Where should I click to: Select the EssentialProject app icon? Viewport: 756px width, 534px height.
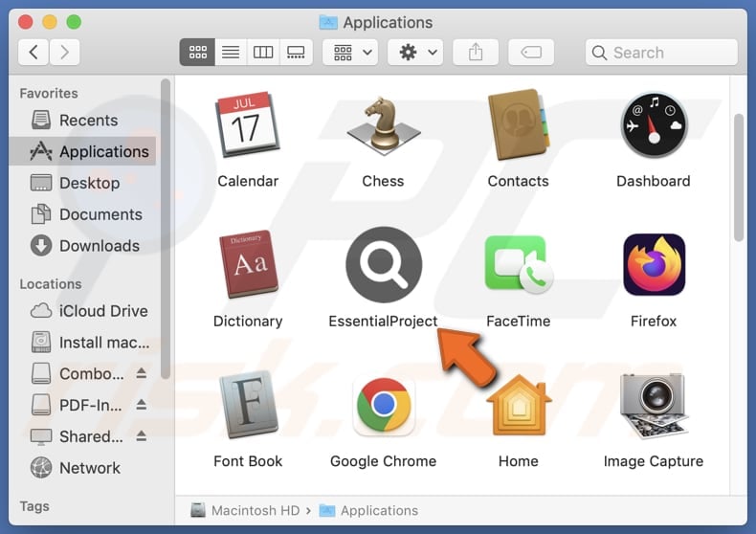click(384, 264)
